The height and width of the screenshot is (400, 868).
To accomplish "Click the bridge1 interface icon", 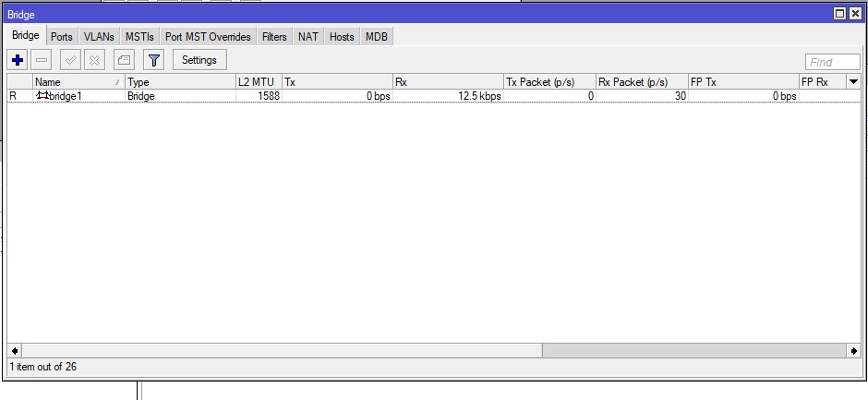I will [42, 96].
